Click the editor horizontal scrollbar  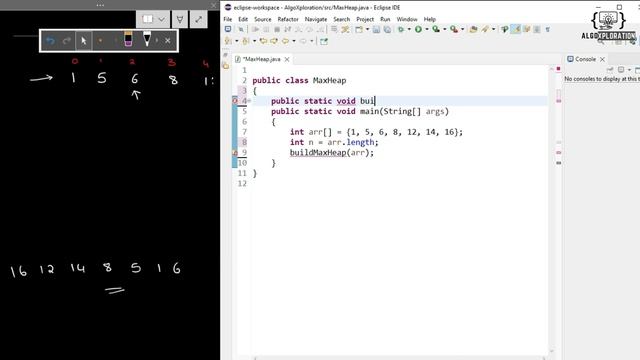pos(400,358)
